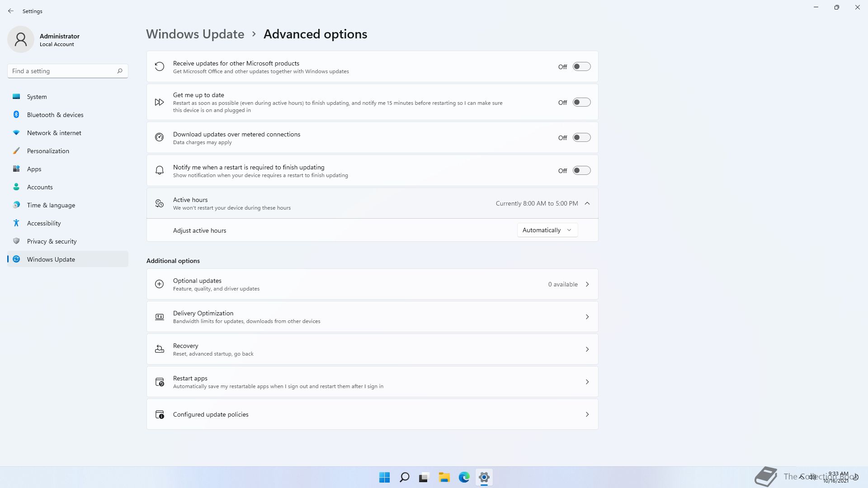Click the bell icon beside Notify me
The width and height of the screenshot is (868, 488).
click(159, 170)
